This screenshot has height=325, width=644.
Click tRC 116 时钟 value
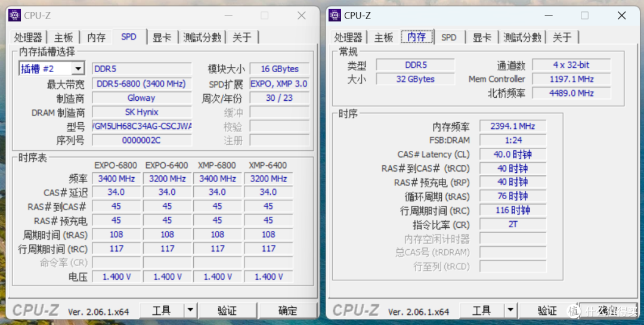[x=513, y=211]
